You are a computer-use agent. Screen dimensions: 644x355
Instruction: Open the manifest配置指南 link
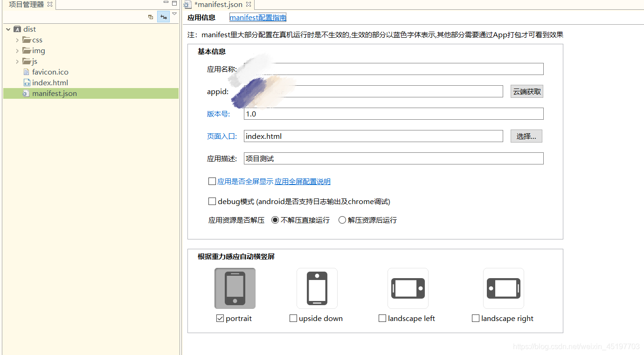coord(257,17)
